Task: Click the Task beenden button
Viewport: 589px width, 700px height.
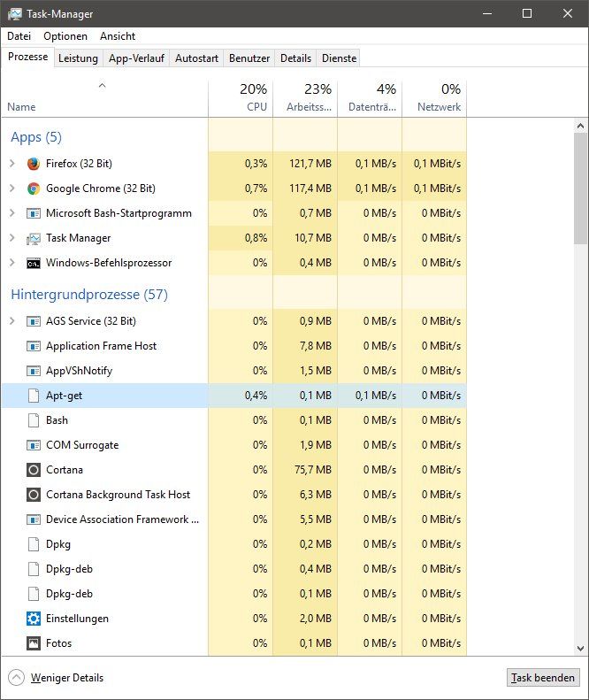Action: point(543,678)
